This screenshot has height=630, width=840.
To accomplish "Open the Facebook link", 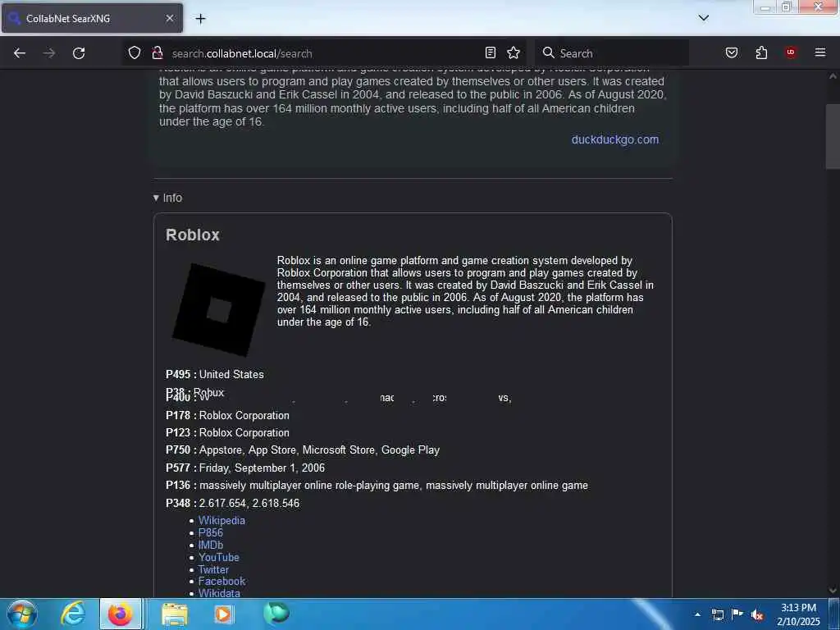I will (x=221, y=582).
